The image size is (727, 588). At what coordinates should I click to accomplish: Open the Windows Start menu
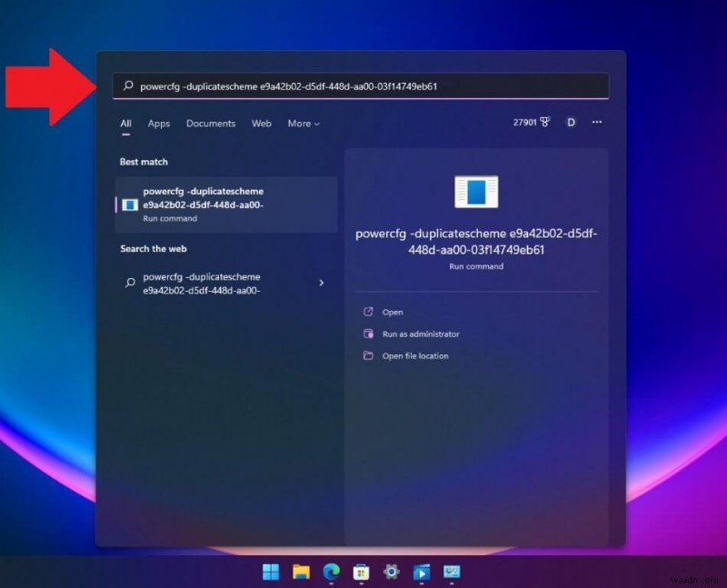pos(271,573)
